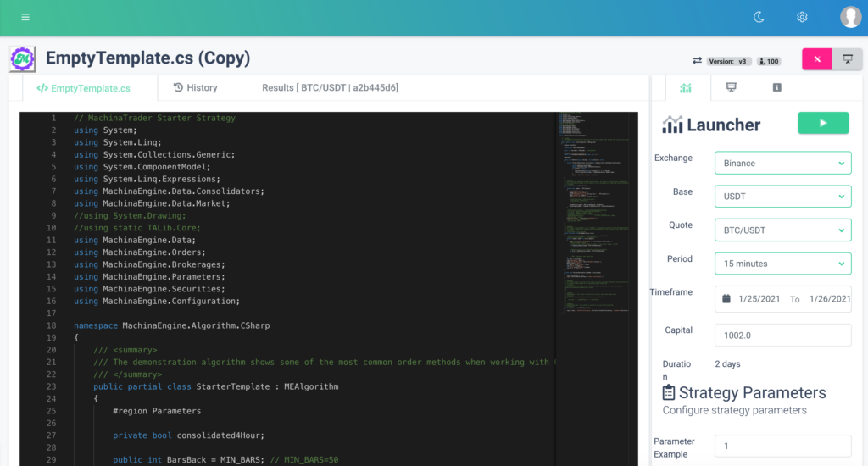
Task: Click the gray monitor button in header
Action: click(848, 59)
